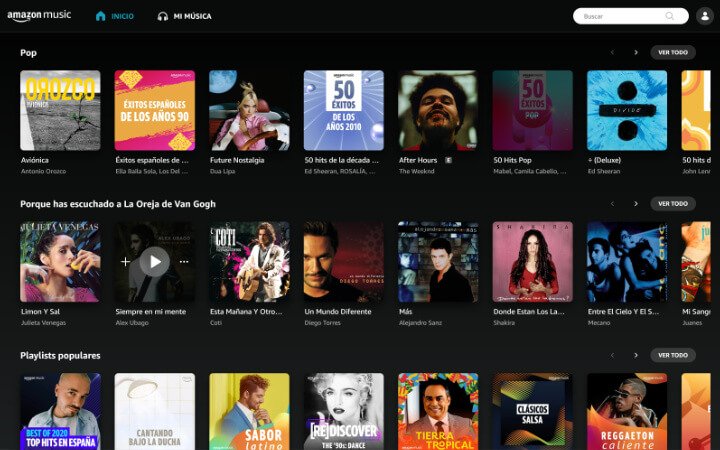
Task: Open the user profile icon
Action: point(704,16)
